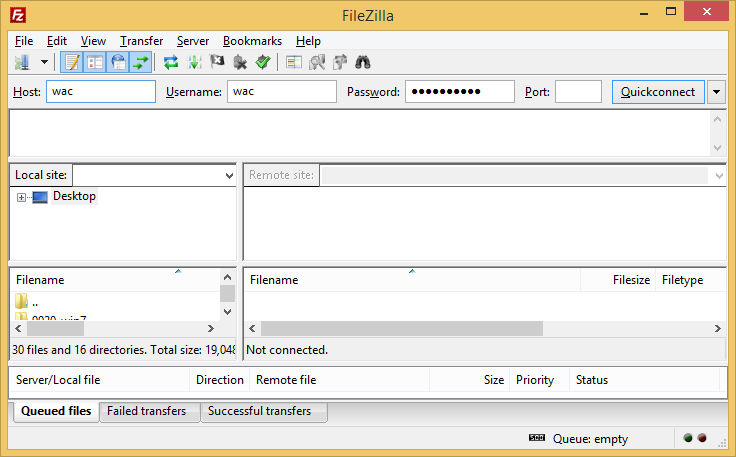Cancel the current operation icon
The width and height of the screenshot is (736, 457).
coord(217,62)
